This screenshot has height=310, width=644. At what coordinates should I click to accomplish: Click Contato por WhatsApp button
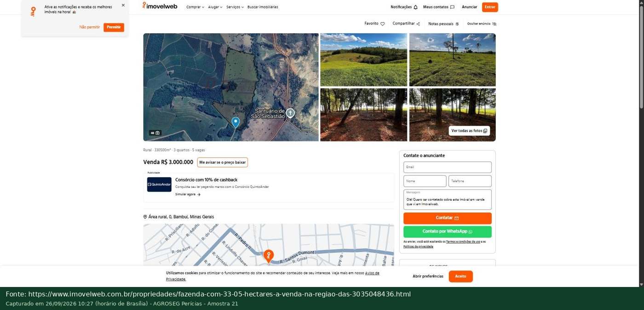448,232
